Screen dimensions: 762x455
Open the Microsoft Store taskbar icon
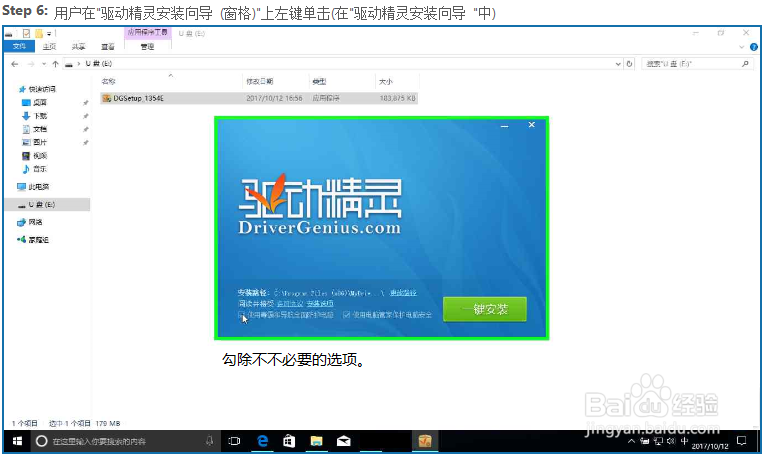289,441
